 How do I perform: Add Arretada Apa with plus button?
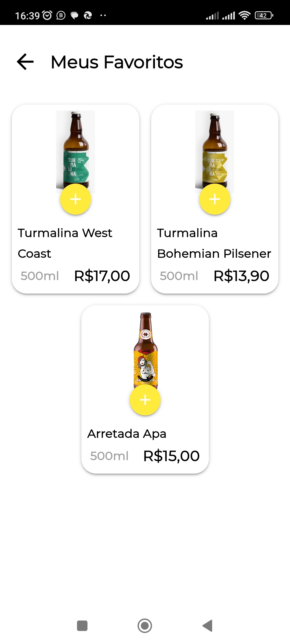coord(145,400)
